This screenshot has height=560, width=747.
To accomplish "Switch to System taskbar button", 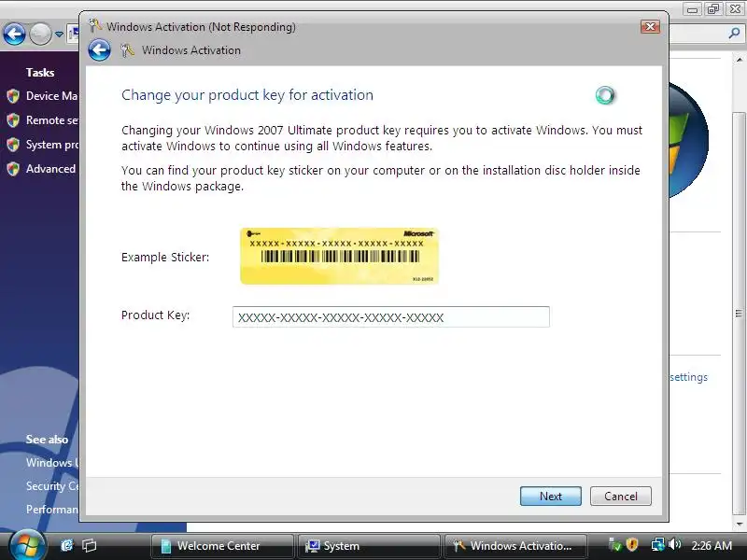I will coord(368,546).
